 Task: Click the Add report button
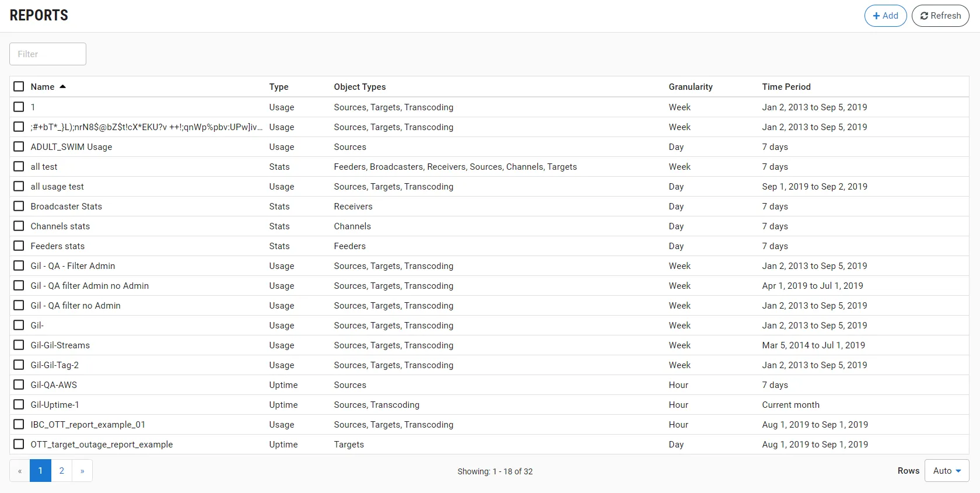click(x=885, y=16)
